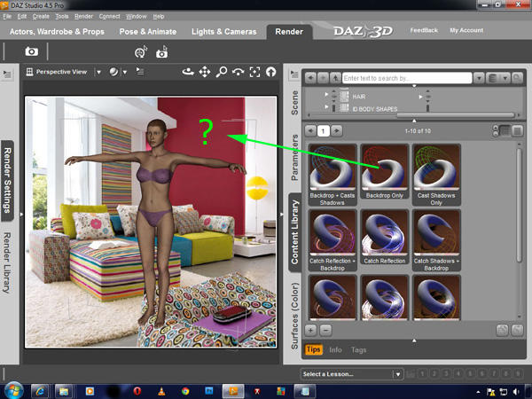Open the Surfaces (Color) side tab
This screenshot has width=532, height=399.
click(294, 317)
